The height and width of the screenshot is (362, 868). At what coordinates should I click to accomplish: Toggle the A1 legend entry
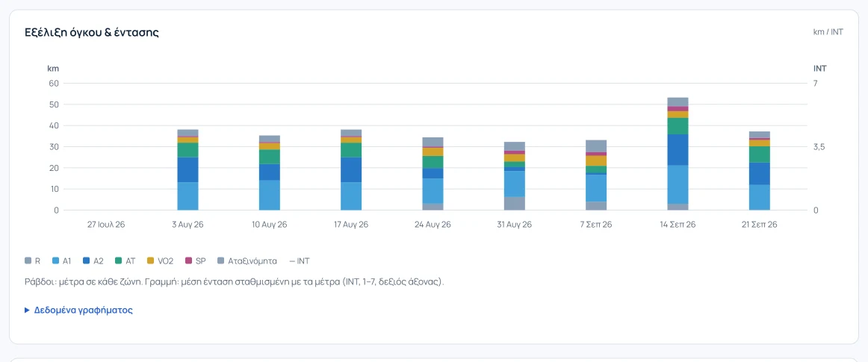coord(61,260)
